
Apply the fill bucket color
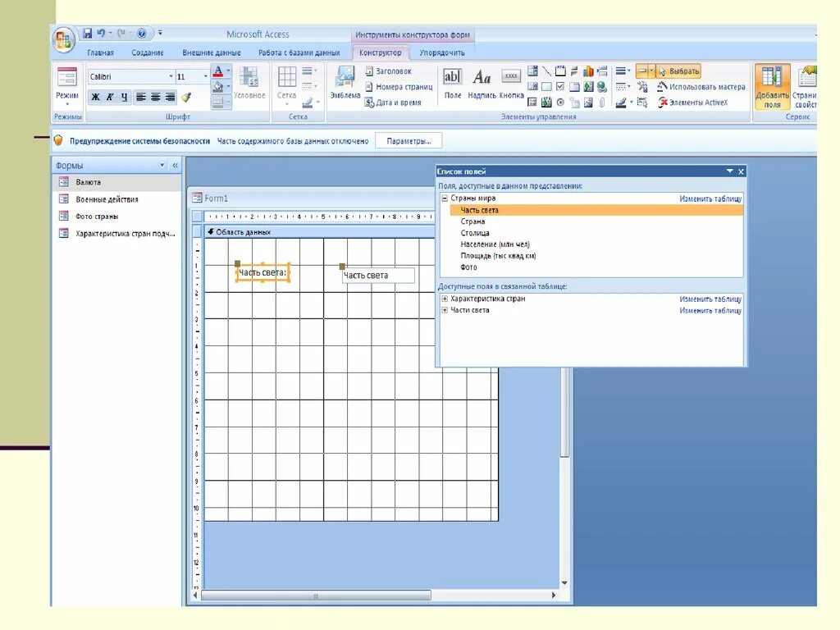pyautogui.click(x=217, y=86)
